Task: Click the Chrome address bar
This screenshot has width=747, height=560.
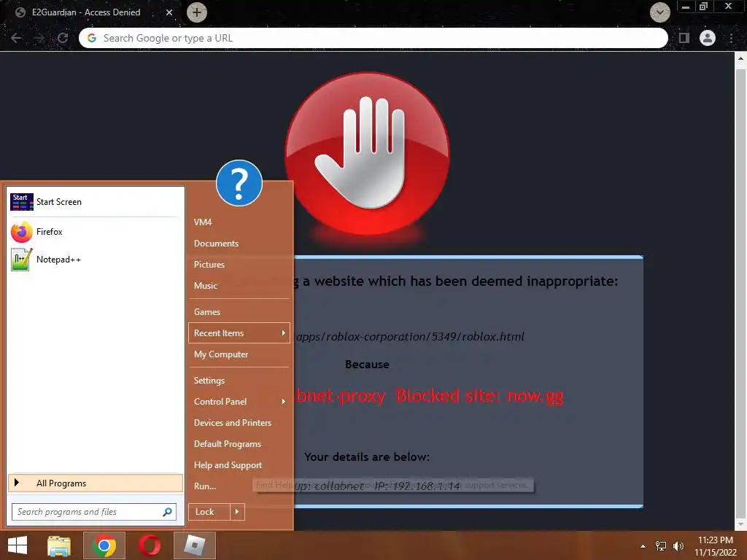Action: pyautogui.click(x=373, y=38)
